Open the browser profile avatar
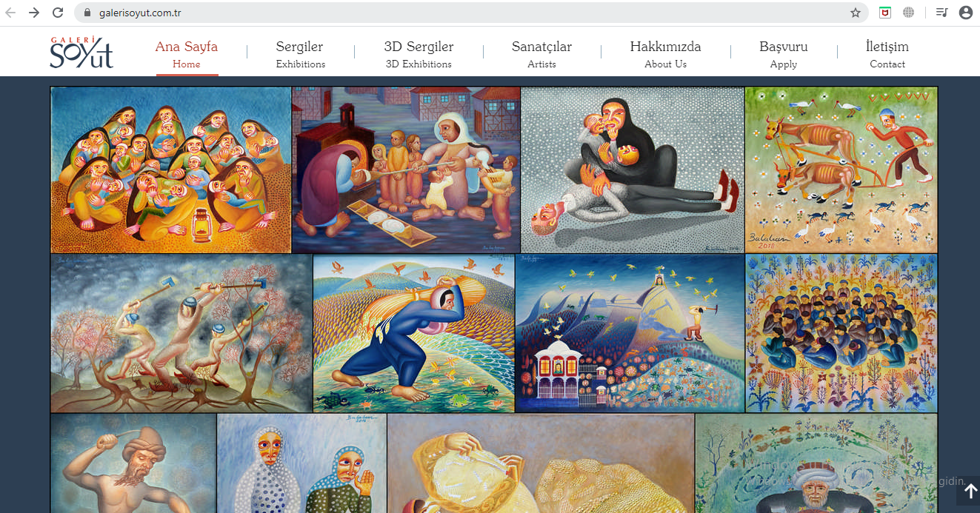The image size is (980, 513). tap(965, 13)
